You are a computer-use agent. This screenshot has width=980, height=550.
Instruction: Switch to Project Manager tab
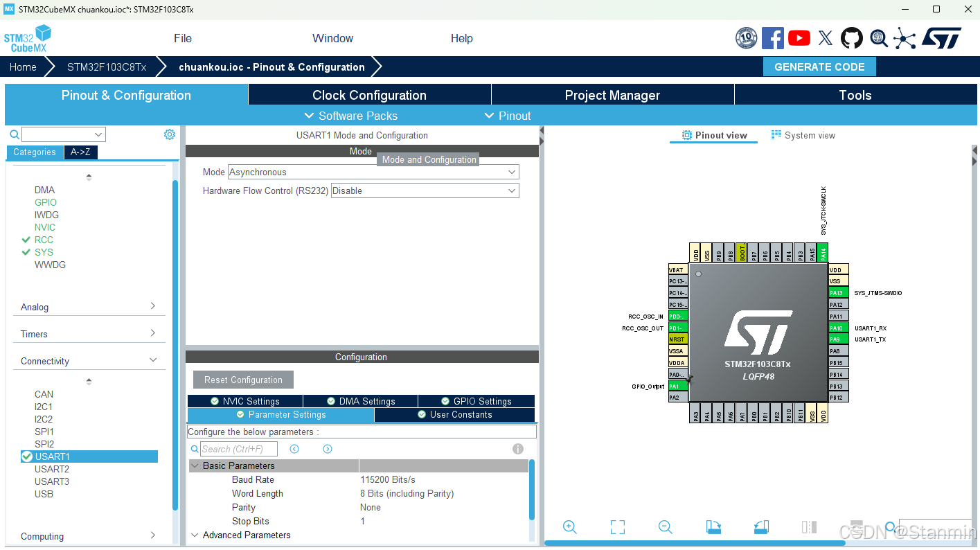click(612, 95)
